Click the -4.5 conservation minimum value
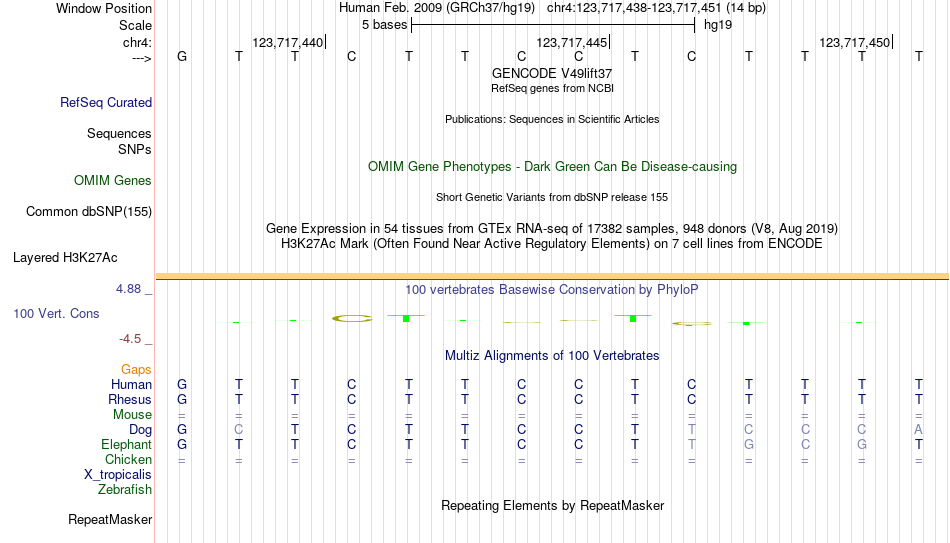Screen dimensions: 950x543 [x=130, y=339]
